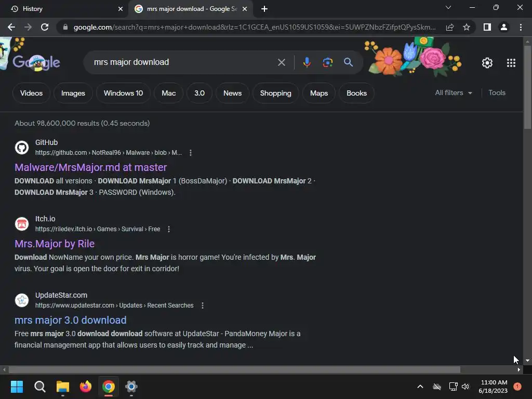
Task: Open Mrs.Major by Rile link
Action: 54,244
